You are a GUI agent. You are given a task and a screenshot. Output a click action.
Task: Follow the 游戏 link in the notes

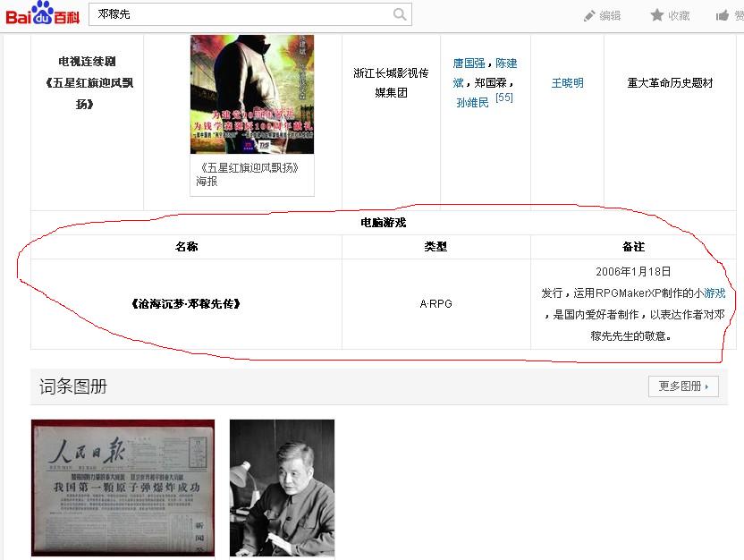[714, 293]
